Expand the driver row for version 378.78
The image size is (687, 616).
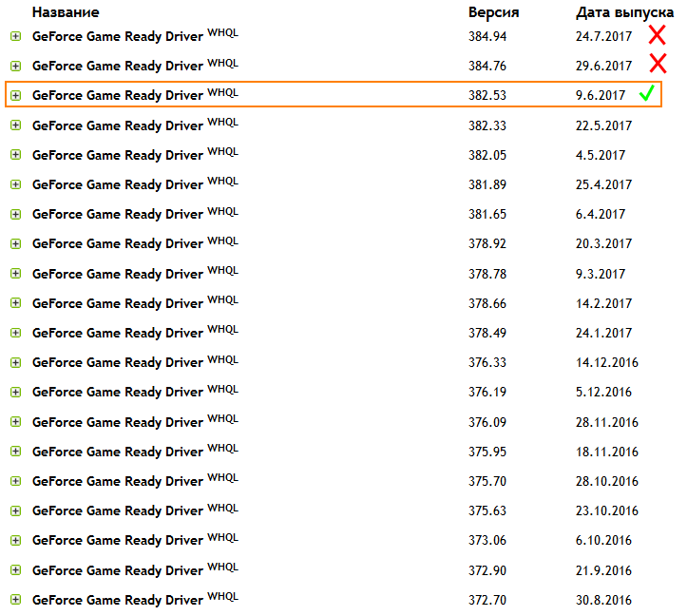click(x=16, y=274)
